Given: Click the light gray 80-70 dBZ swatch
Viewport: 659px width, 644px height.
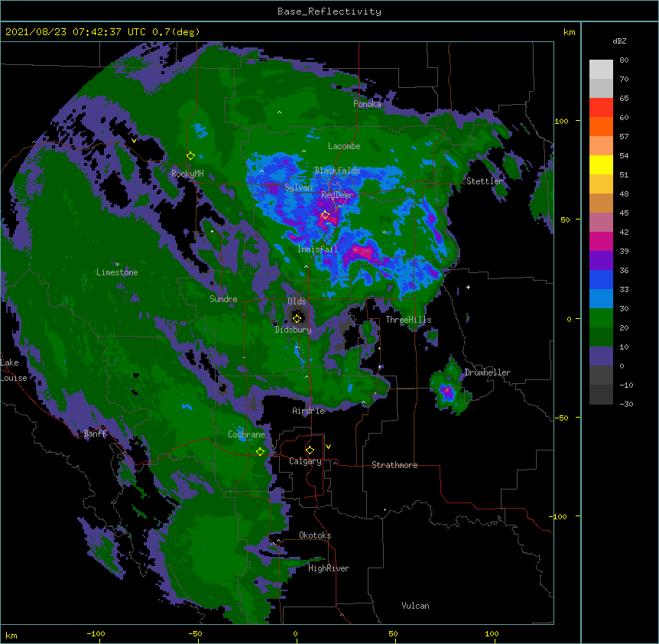Looking at the screenshot, I should pos(601,70).
